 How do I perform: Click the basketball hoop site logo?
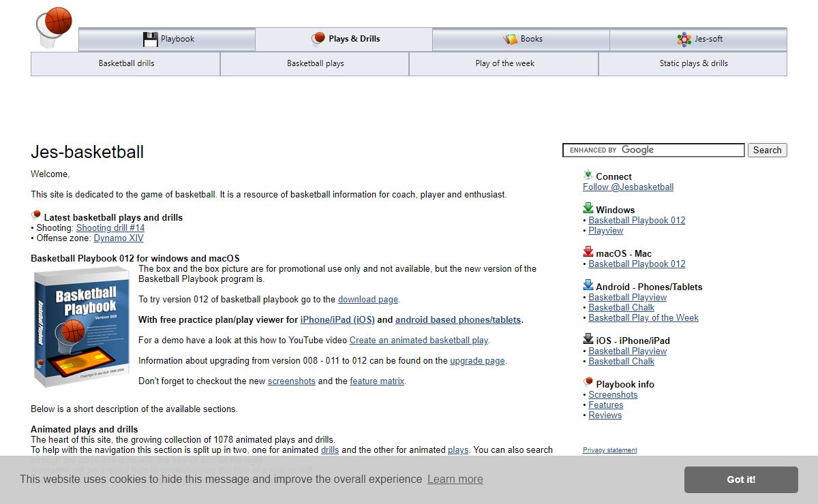[53, 28]
